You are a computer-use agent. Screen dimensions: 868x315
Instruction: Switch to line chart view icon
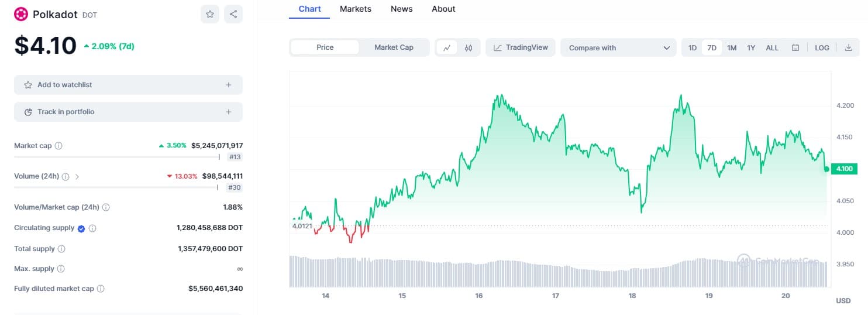coord(447,48)
